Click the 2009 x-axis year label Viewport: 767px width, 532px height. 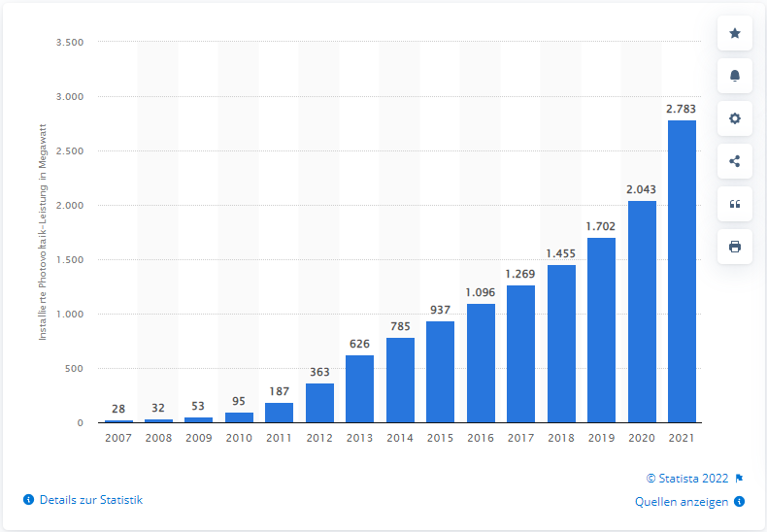[x=199, y=438]
